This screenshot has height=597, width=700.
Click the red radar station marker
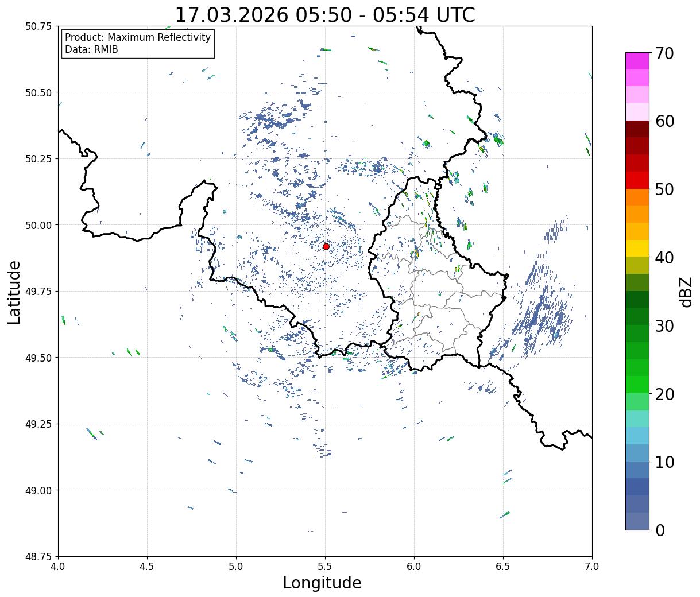326,246
